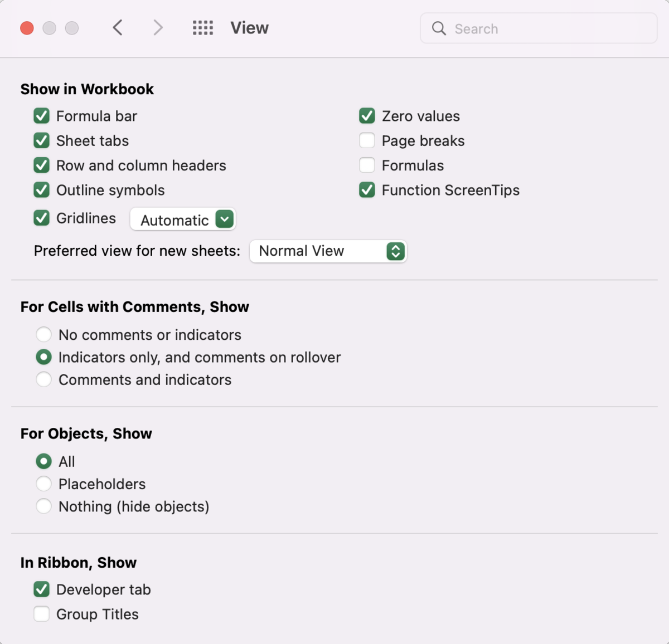Click the magnifying glass in the search field
This screenshot has height=644, width=669.
click(439, 28)
